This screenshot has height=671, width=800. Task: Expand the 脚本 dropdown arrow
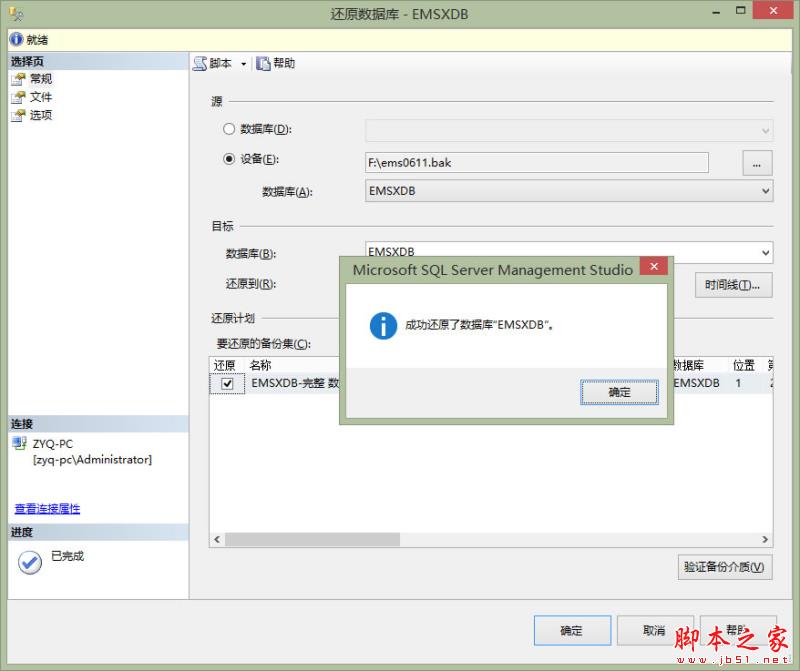pos(243,64)
